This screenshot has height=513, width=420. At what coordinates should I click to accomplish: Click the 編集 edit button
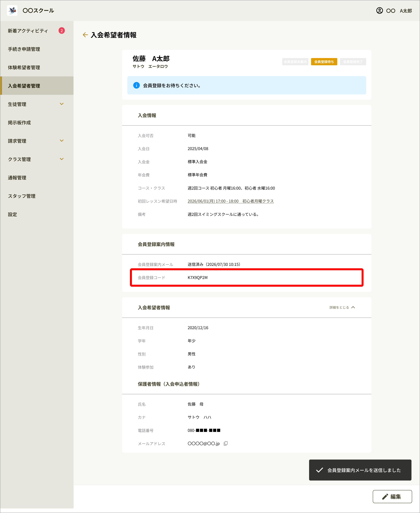[x=392, y=497]
